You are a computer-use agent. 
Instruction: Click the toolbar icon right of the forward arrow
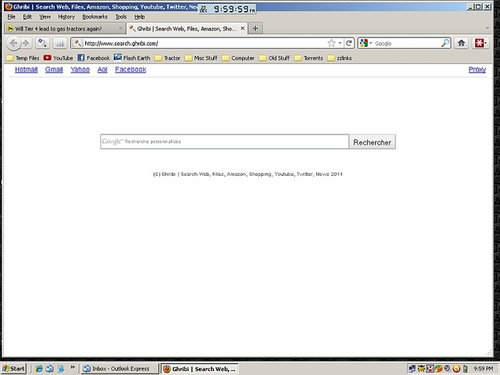pyautogui.click(x=42, y=43)
